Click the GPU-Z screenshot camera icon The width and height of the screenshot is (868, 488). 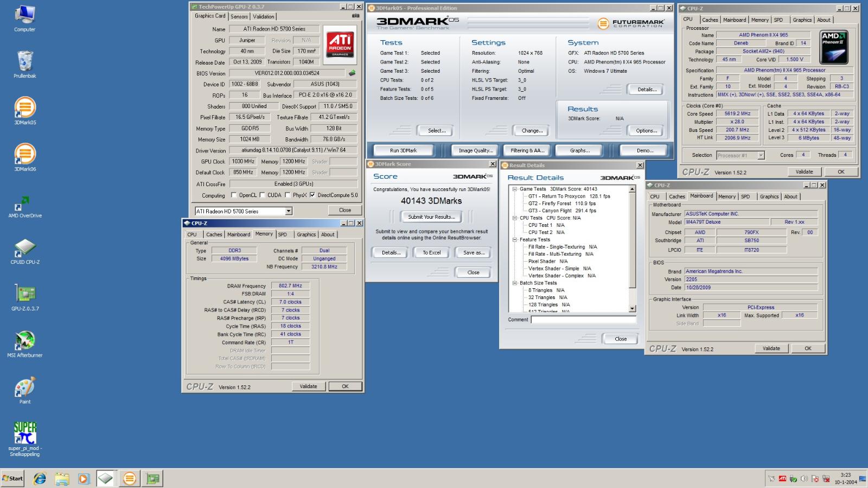pos(355,16)
